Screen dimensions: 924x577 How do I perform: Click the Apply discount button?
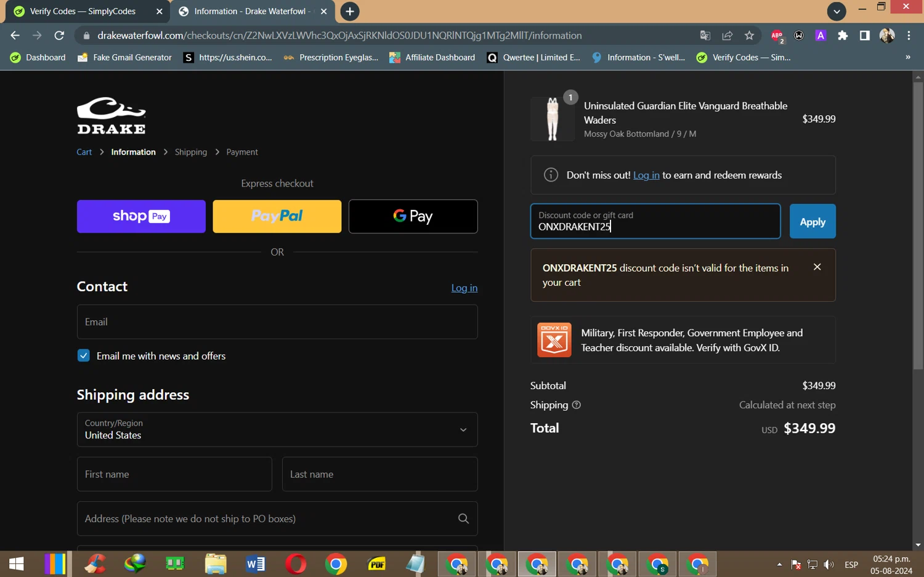813,221
